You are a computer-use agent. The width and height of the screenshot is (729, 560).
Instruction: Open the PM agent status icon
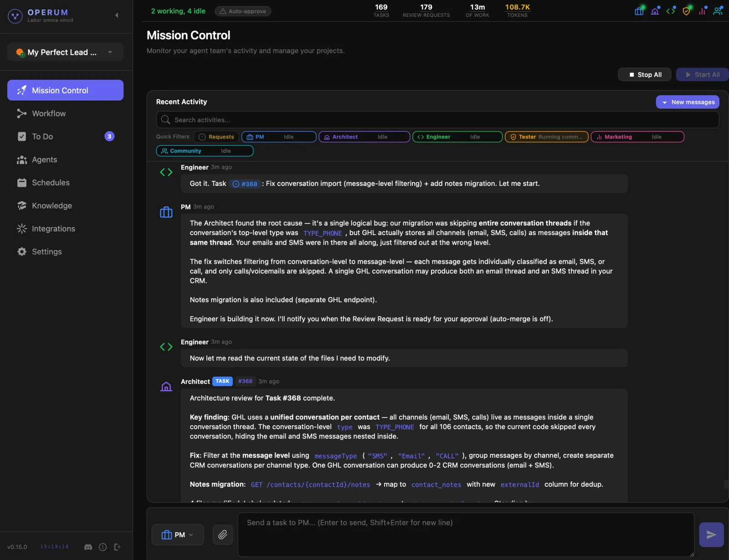tap(639, 11)
